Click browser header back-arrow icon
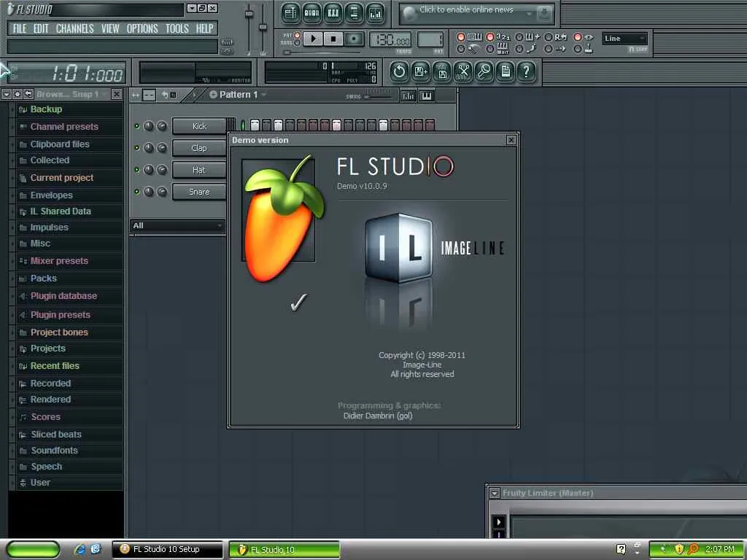The image size is (747, 560). pyautogui.click(x=28, y=94)
